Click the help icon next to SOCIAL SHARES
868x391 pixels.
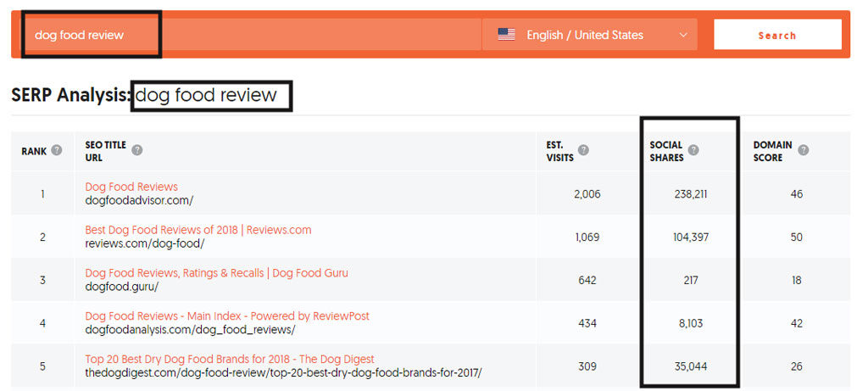[693, 151]
